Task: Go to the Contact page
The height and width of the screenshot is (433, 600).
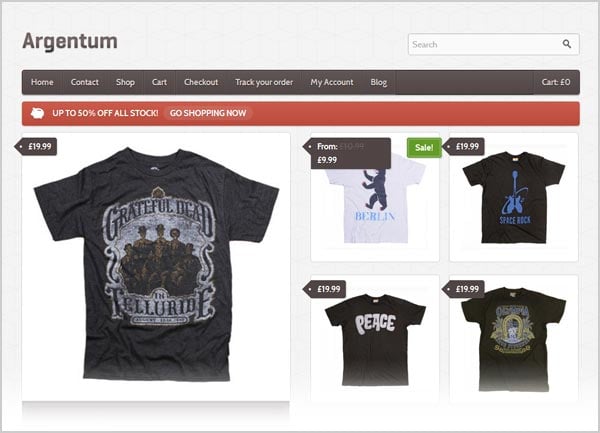Action: tap(85, 82)
